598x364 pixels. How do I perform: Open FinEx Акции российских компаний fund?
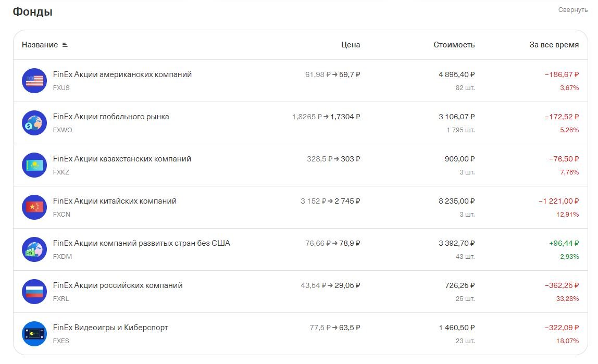pyautogui.click(x=118, y=285)
